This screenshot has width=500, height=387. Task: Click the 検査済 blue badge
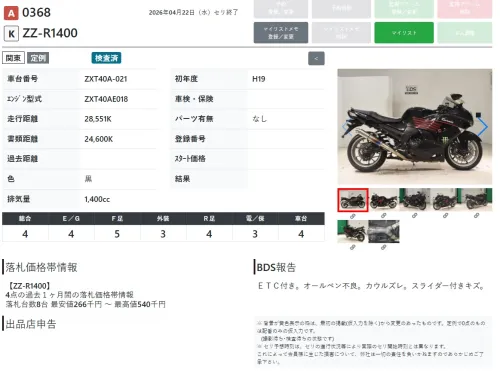106,58
